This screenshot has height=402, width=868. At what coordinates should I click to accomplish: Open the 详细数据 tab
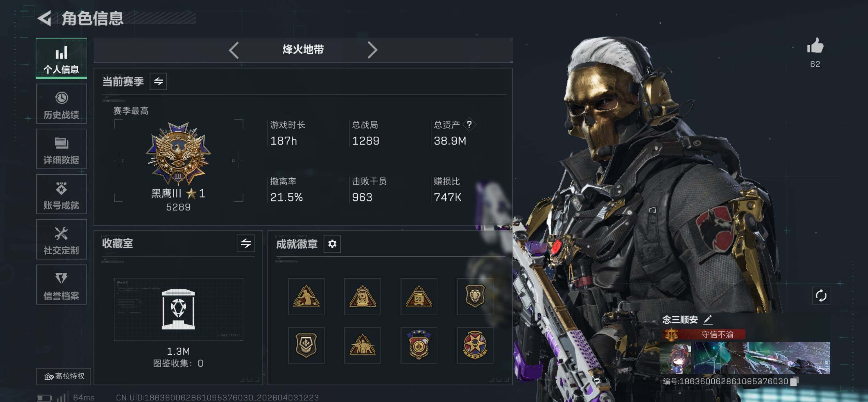pos(61,149)
